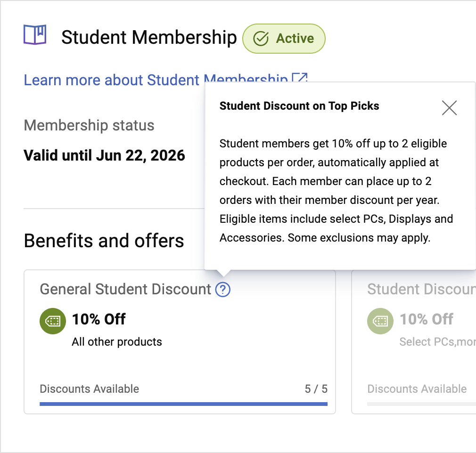476x453 pixels.
Task: Select the General Student Discount card title
Action: coord(125,289)
